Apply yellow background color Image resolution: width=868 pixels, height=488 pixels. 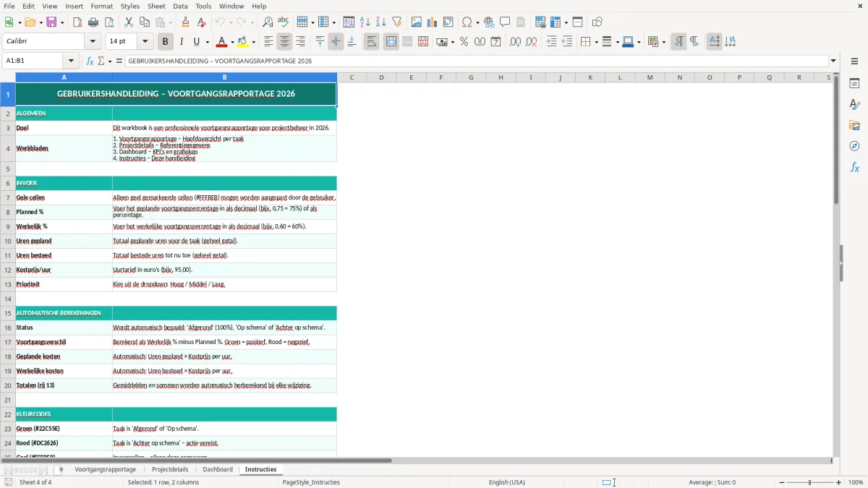pos(243,42)
